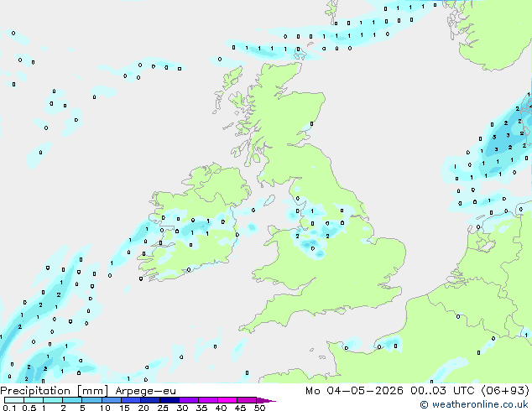Pick the 10–15 mm blue legend swatch

click(111, 400)
